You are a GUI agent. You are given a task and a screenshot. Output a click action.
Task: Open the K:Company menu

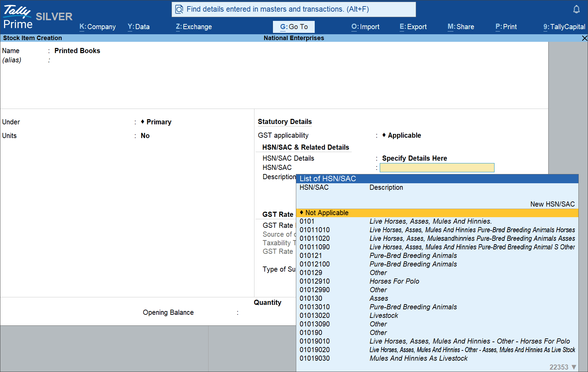coord(98,27)
